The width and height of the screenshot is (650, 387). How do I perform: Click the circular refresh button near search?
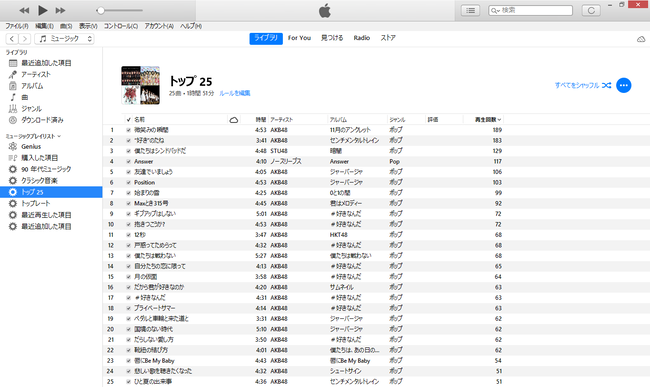[x=591, y=10]
